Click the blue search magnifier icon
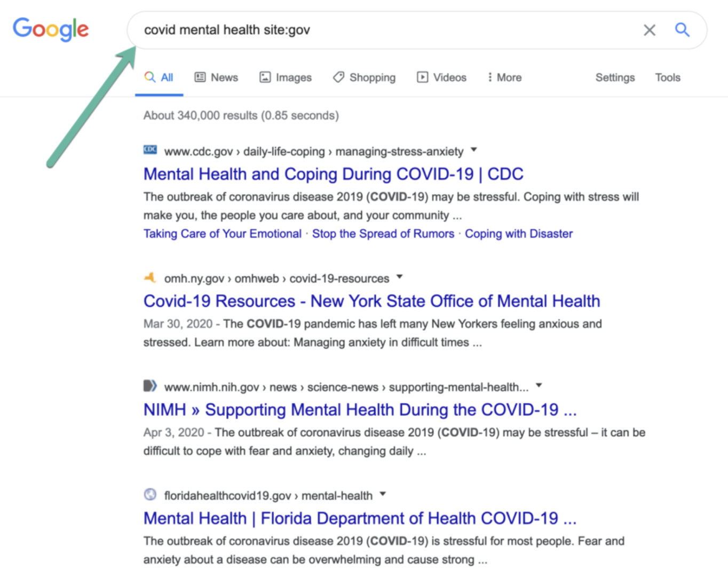Viewport: 728px width, 569px height. 682,29
